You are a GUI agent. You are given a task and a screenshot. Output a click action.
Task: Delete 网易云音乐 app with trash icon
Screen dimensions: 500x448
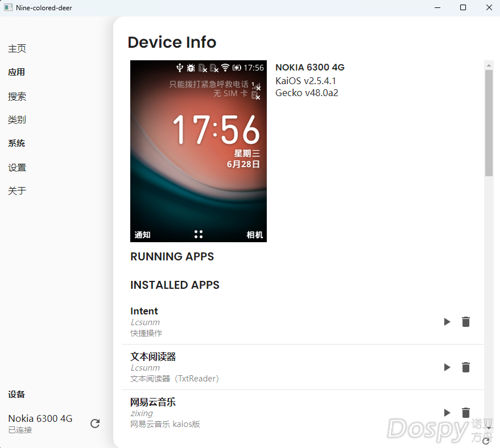click(466, 413)
